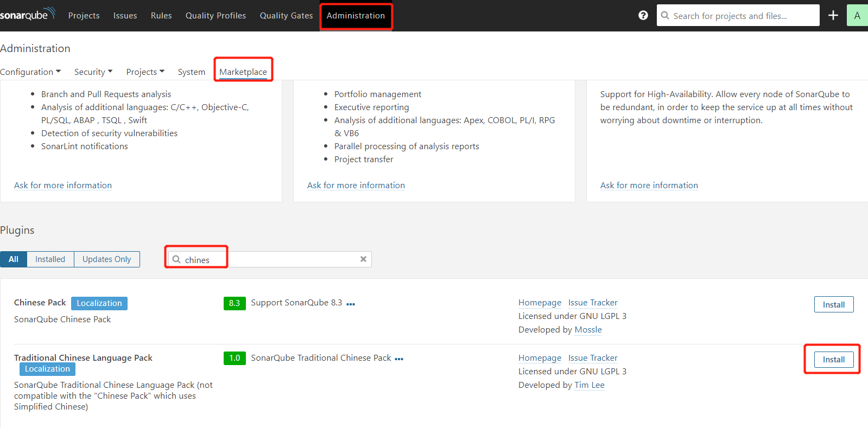Click 'Project transfer' bullet text
The width and height of the screenshot is (868, 428).
(364, 159)
